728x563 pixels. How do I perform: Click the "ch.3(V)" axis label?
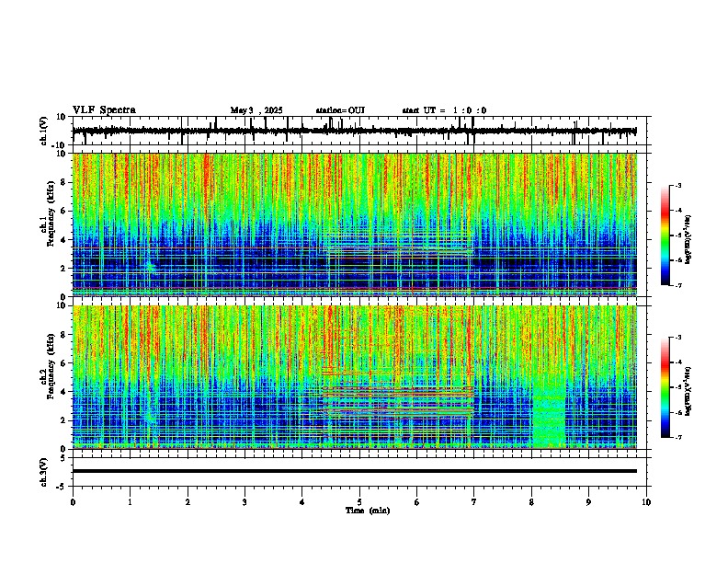[43, 472]
